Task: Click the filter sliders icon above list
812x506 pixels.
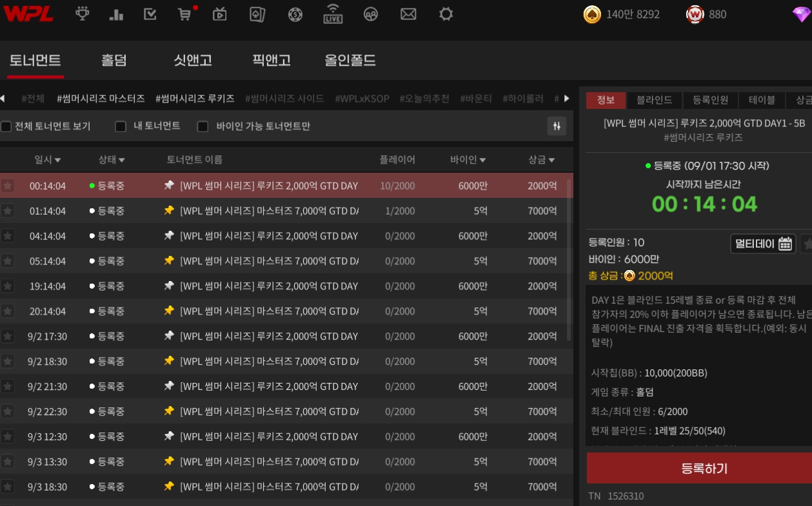Action: (557, 126)
